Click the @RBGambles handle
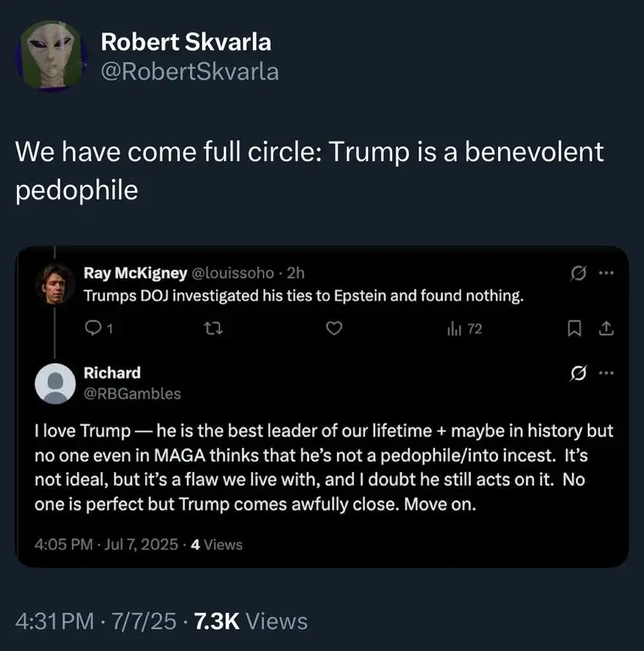Viewport: 644px width, 651px height. click(132, 393)
